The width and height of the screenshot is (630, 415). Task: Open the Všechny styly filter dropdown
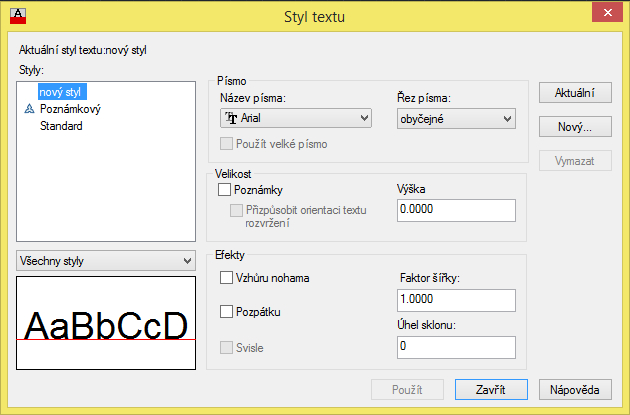[106, 261]
